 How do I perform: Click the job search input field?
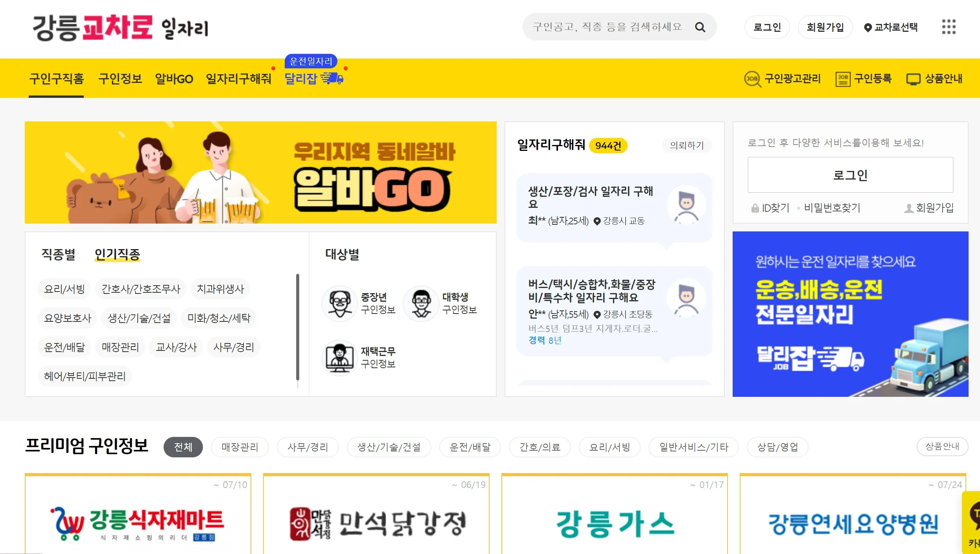pyautogui.click(x=608, y=27)
